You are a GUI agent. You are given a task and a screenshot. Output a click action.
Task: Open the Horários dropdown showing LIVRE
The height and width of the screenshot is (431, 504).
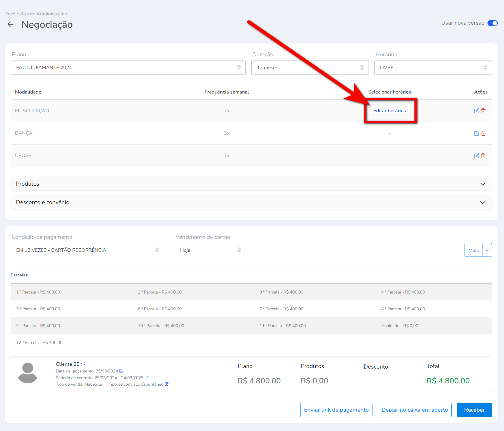pyautogui.click(x=433, y=67)
